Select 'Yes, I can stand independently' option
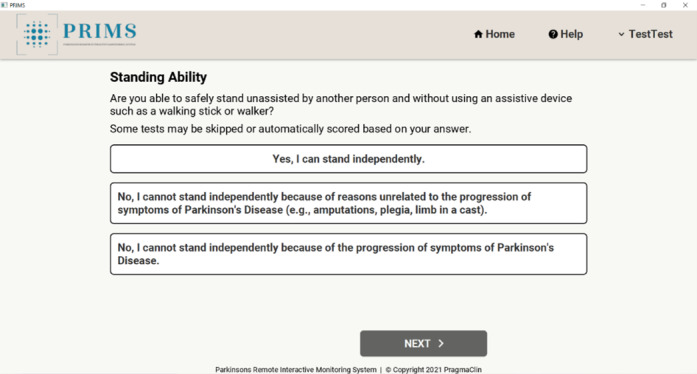This screenshot has width=697, height=374. pyautogui.click(x=348, y=159)
